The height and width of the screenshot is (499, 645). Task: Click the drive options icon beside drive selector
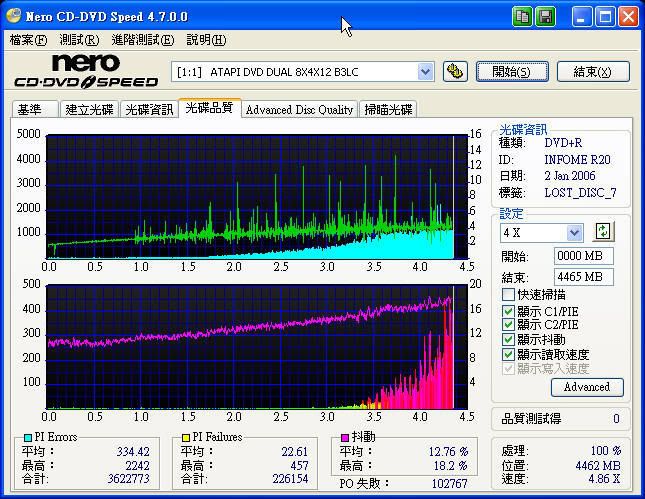[455, 71]
